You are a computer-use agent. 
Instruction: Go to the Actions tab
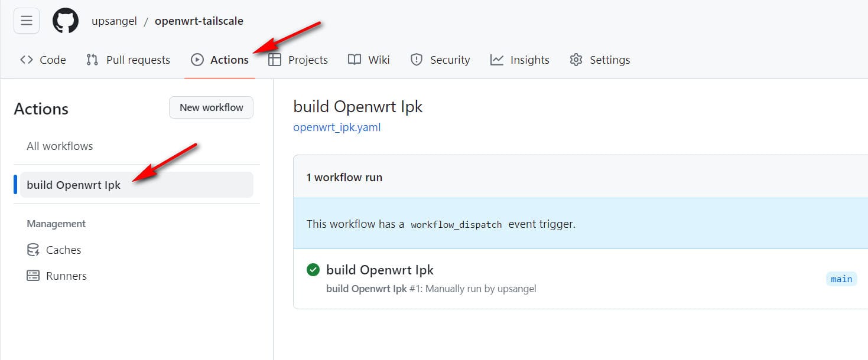tap(220, 60)
